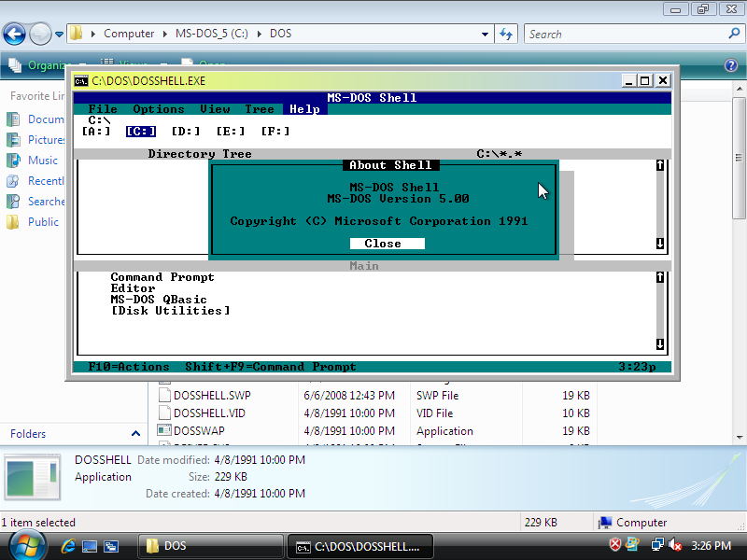Image resolution: width=747 pixels, height=560 pixels.
Task: Open the Windows Start orb
Action: pos(25,543)
